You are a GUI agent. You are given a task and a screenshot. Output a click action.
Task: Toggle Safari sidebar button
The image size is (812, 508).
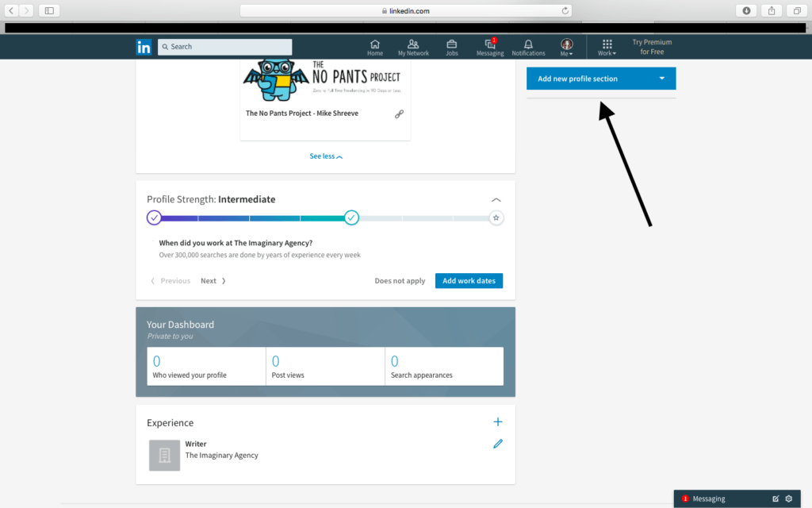[49, 10]
